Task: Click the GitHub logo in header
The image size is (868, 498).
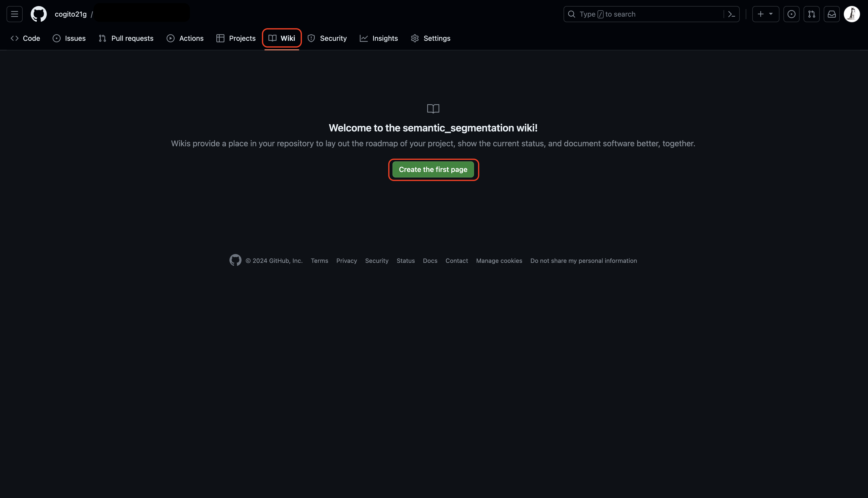Action: coord(38,14)
